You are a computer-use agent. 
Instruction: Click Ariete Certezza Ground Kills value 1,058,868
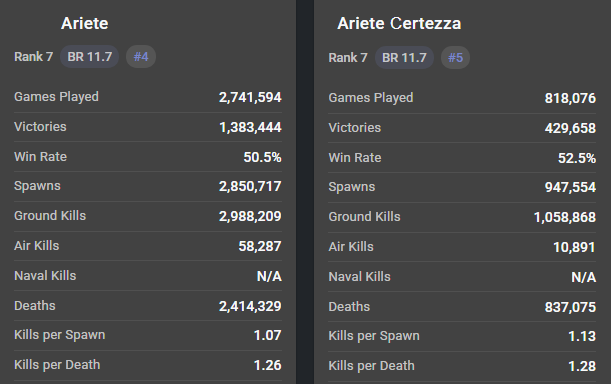[565, 217]
